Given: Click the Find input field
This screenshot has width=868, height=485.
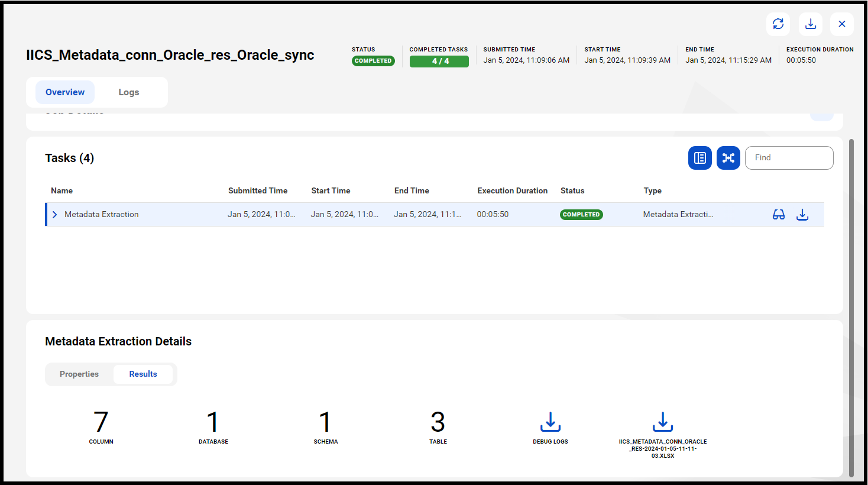Looking at the screenshot, I should coord(789,158).
